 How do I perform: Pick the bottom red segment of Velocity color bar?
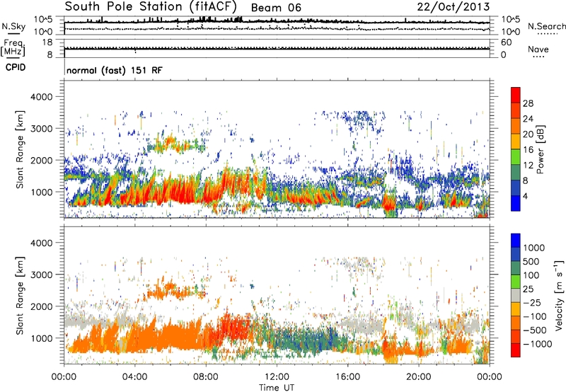coord(516,350)
